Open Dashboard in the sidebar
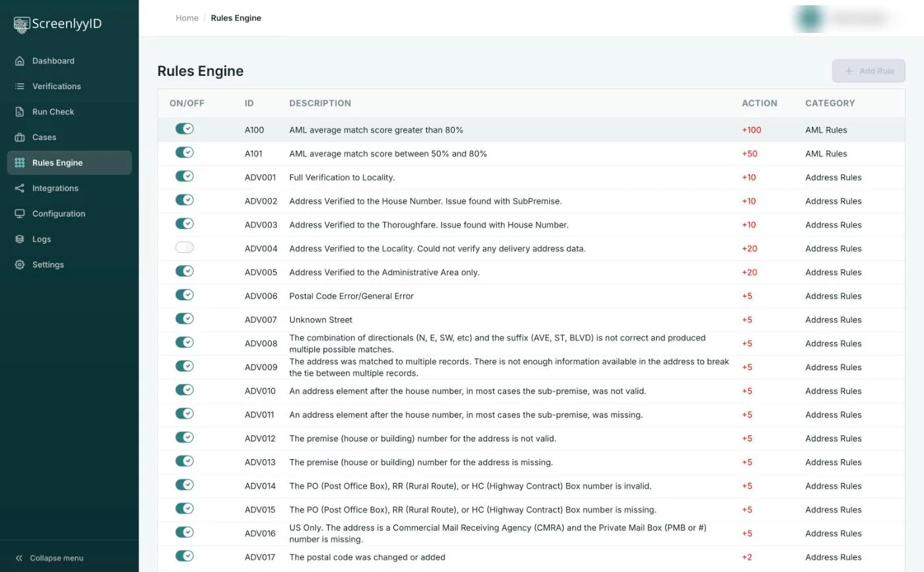924x572 pixels. 69,61
